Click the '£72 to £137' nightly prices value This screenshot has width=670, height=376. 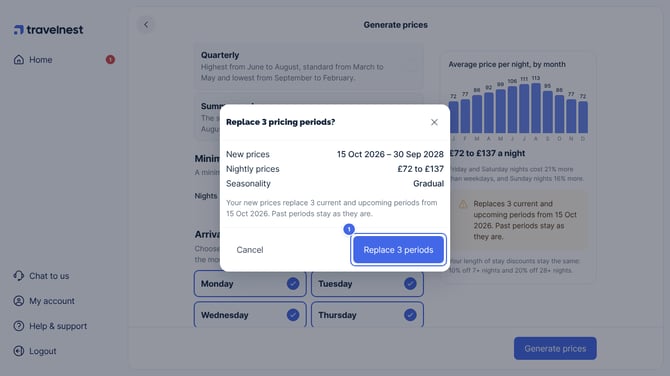click(420, 169)
